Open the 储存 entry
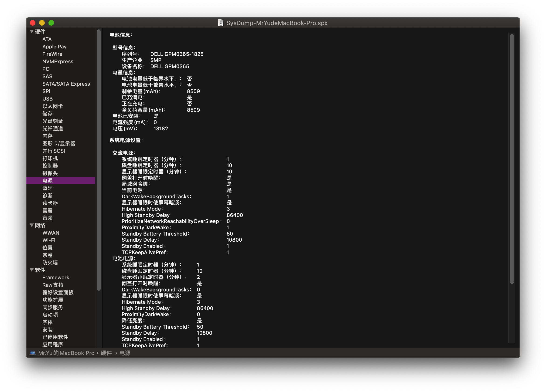The width and height of the screenshot is (546, 392). [x=48, y=114]
